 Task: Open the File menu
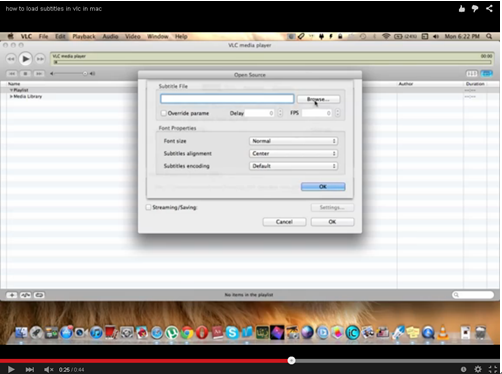click(43, 36)
